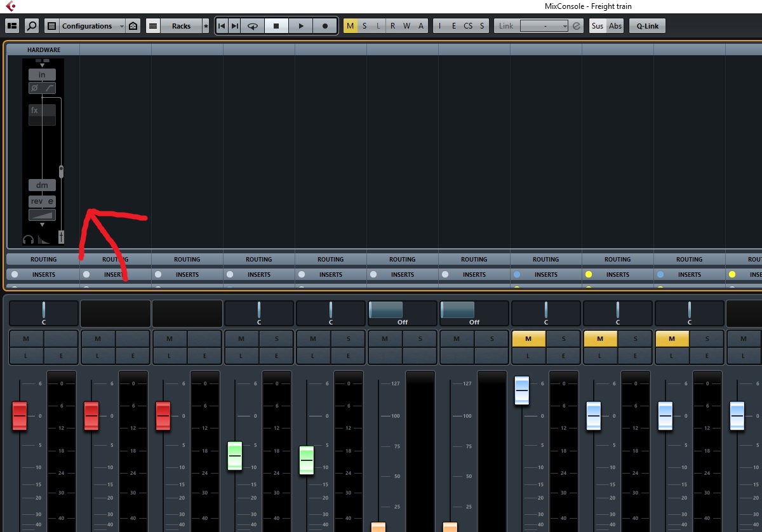Toggle the Abs mode button
Viewport: 762px width, 532px height.
[x=615, y=26]
